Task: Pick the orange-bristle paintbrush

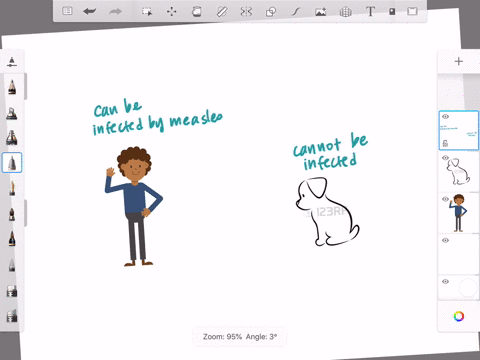Action: pos(12,188)
